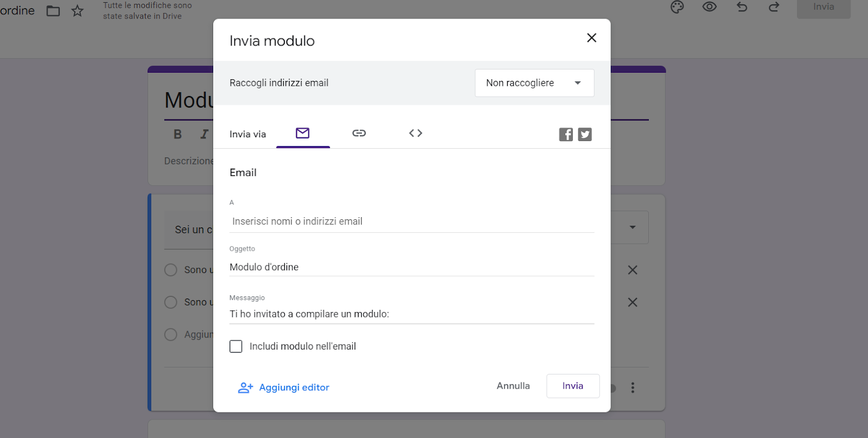
Task: Switch to the link sharing tab
Action: 359,133
